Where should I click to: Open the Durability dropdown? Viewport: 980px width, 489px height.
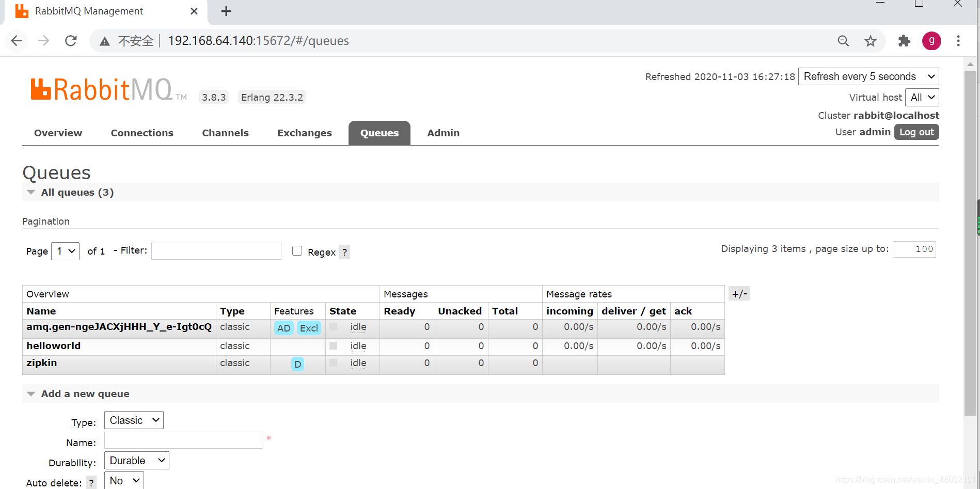click(137, 461)
